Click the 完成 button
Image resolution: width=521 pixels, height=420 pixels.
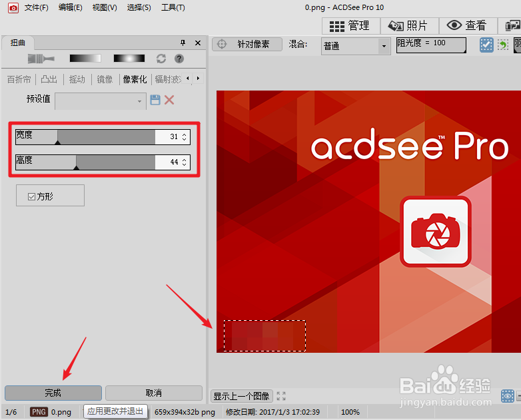(x=53, y=393)
